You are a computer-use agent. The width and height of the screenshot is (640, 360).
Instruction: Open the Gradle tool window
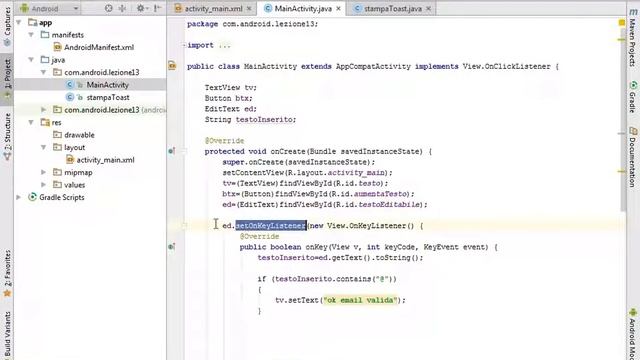[x=633, y=97]
